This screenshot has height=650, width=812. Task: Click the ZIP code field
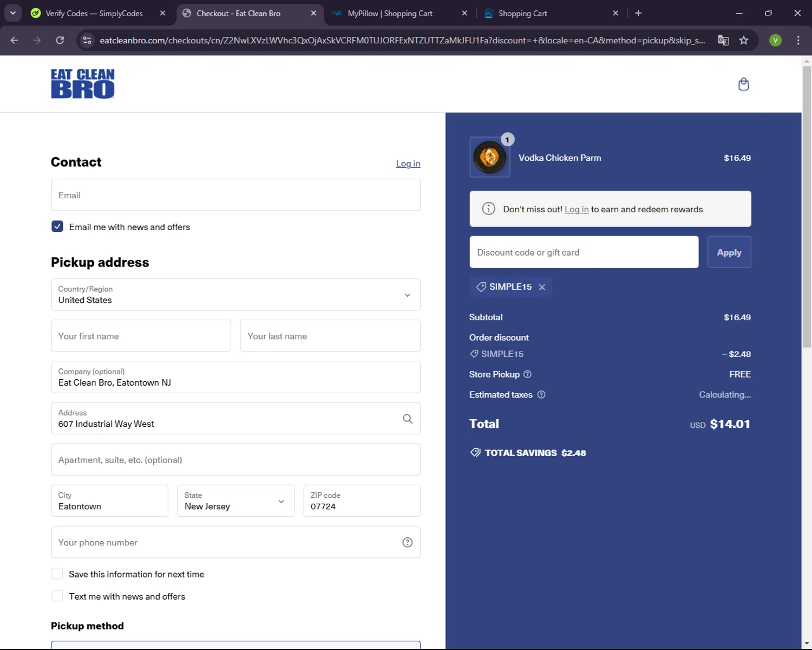coord(362,501)
